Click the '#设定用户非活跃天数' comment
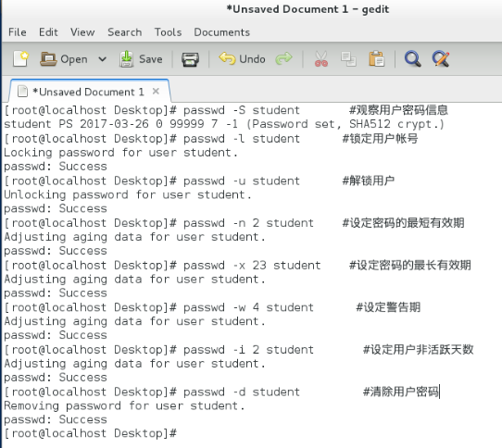Viewport: 502px width, 448px height. point(418,350)
